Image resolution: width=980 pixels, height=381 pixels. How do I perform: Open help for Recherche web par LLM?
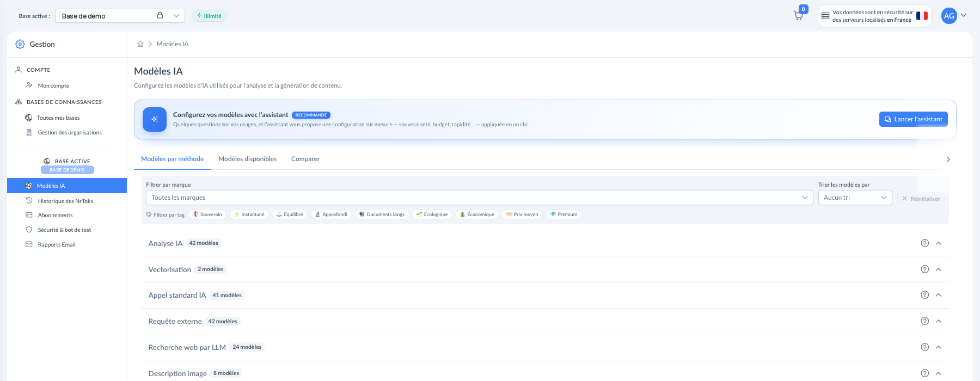(x=924, y=347)
